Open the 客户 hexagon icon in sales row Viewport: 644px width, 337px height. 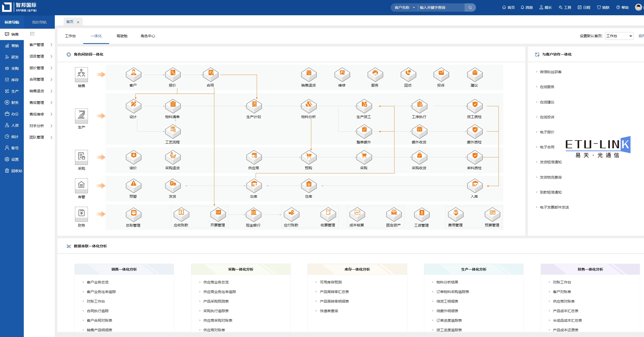pos(133,74)
